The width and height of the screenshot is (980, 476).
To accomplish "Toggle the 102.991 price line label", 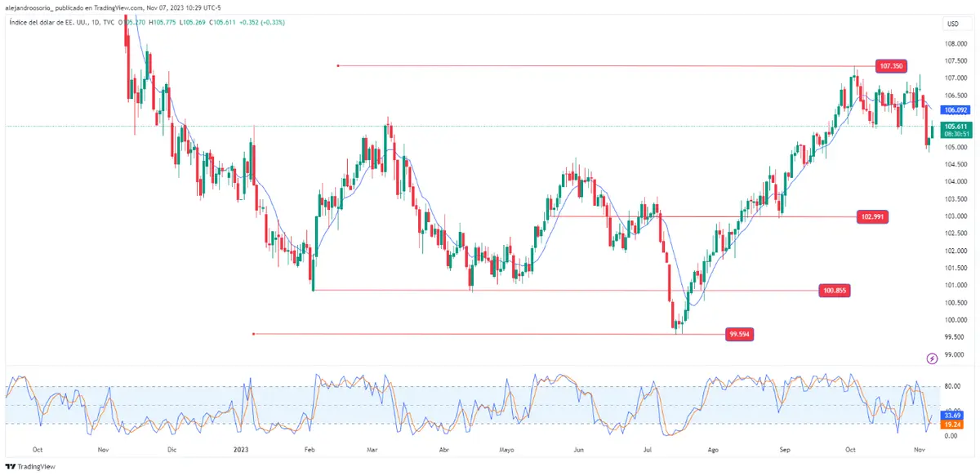I will (874, 217).
